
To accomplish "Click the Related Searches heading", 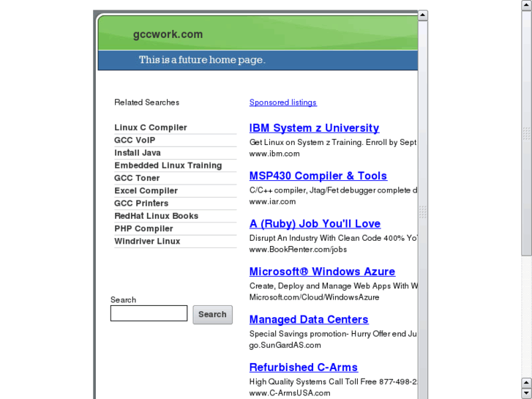I will click(146, 102).
